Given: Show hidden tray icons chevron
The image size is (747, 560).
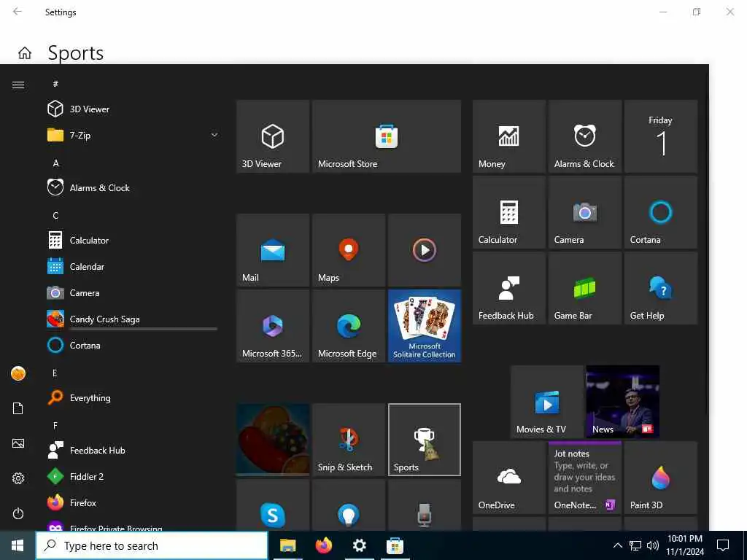Looking at the screenshot, I should coord(617,545).
